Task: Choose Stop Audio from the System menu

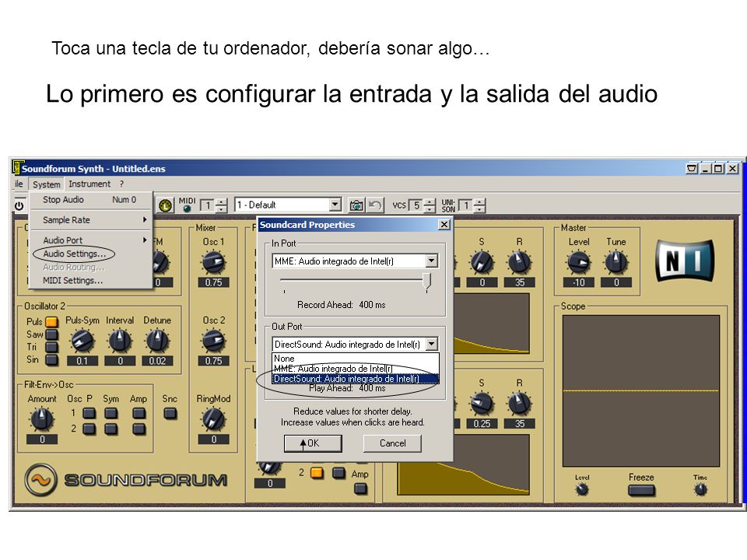Action: point(92,200)
